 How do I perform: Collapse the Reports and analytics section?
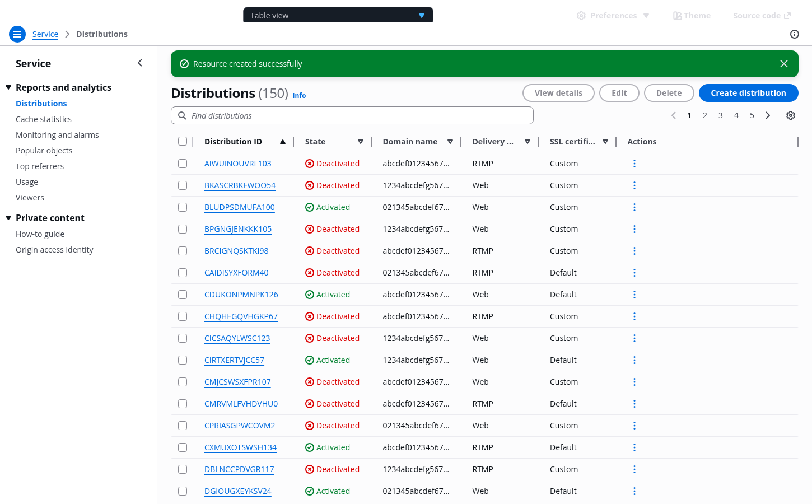point(8,87)
